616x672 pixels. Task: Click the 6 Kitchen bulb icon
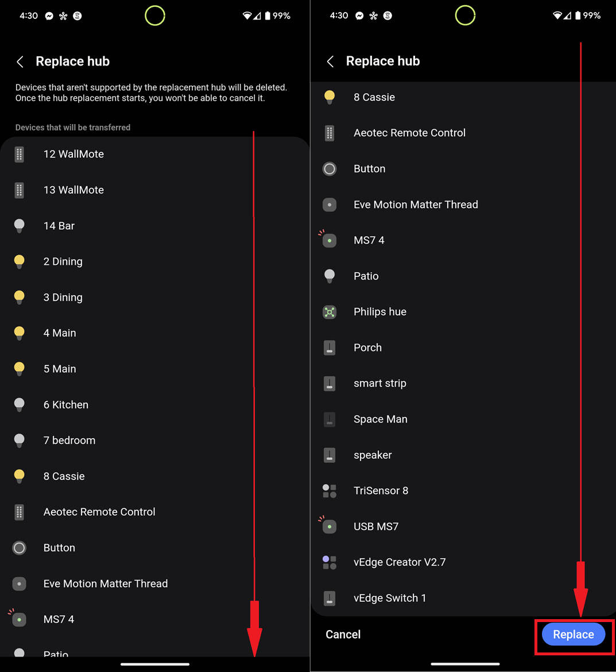coord(20,405)
